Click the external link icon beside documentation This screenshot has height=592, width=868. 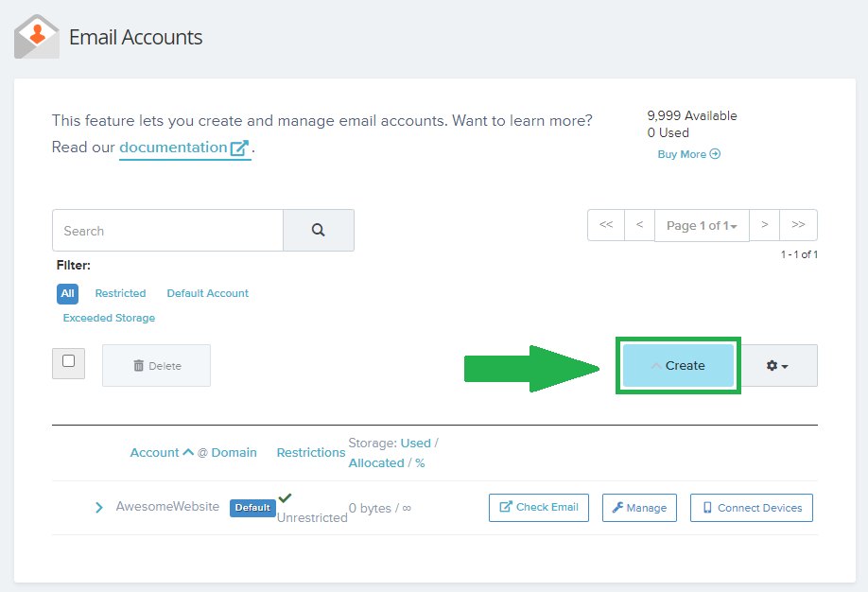click(x=240, y=148)
